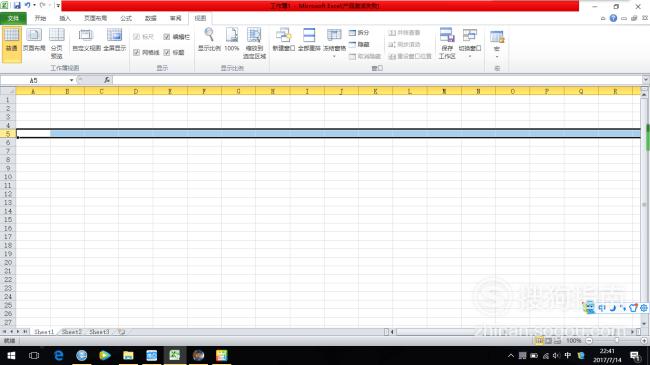Click the Hide window (隐藏) button
The width and height of the screenshot is (650, 365).
(359, 44)
